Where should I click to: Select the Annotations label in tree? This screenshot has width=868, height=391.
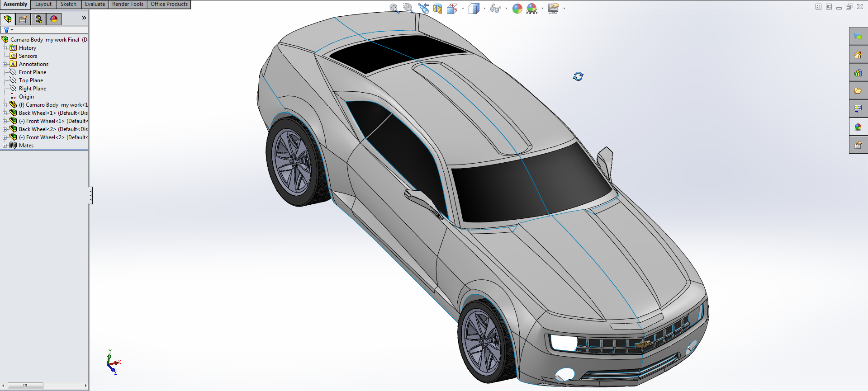tap(33, 64)
